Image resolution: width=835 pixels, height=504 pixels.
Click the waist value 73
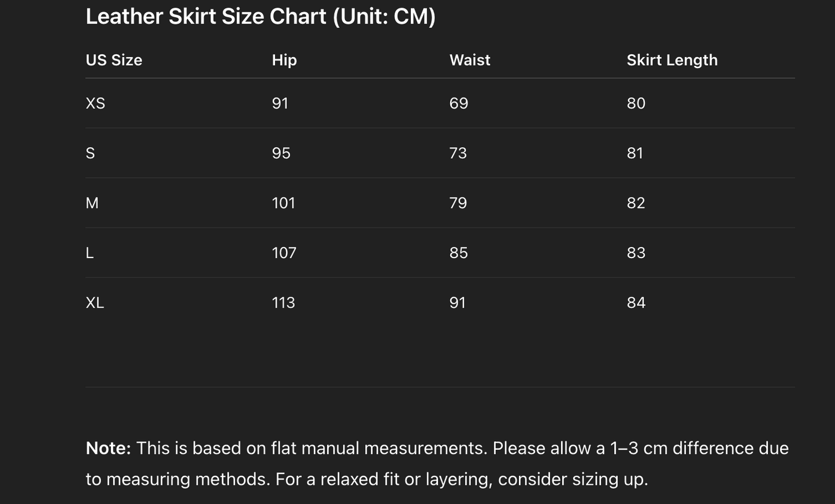point(458,153)
